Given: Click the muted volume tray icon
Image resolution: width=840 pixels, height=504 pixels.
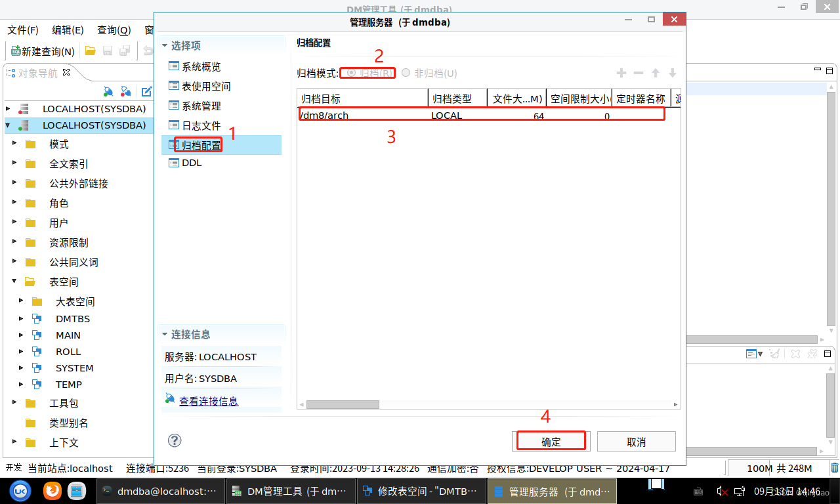Looking at the screenshot, I should [721, 491].
